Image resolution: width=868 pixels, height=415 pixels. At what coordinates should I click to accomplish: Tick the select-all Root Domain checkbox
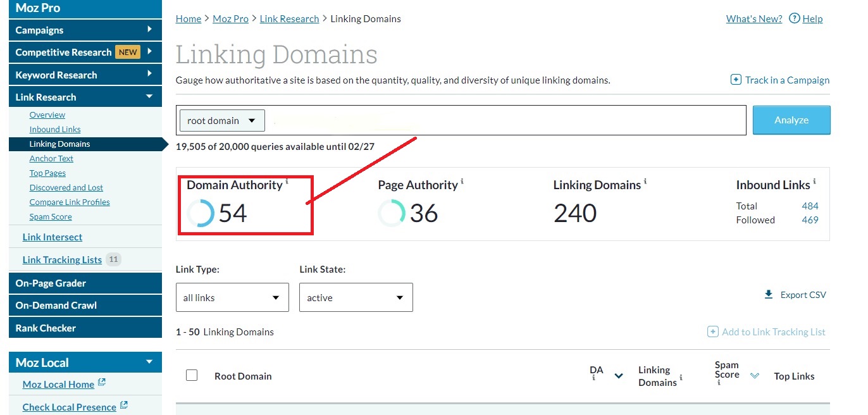192,375
